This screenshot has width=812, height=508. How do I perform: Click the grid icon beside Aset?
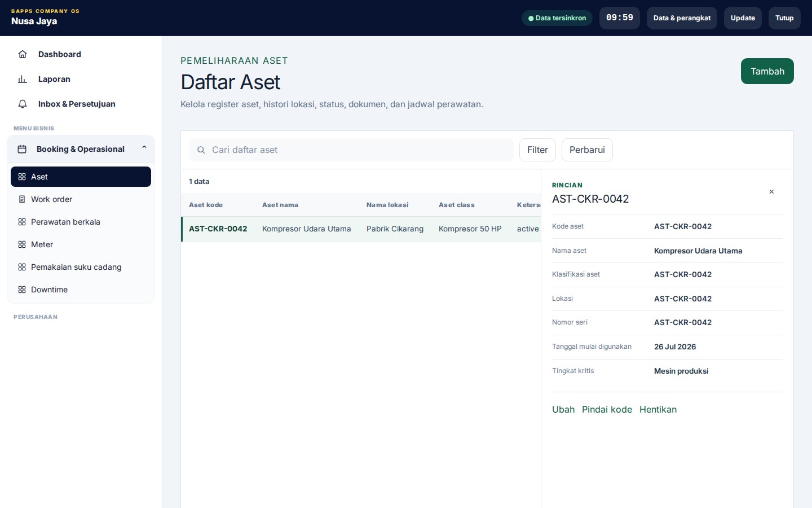click(22, 177)
